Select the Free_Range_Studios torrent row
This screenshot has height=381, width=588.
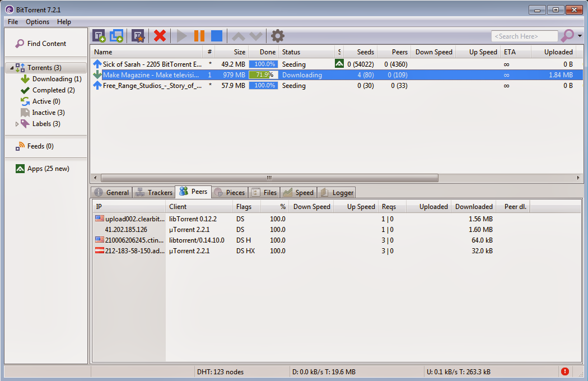[337, 86]
